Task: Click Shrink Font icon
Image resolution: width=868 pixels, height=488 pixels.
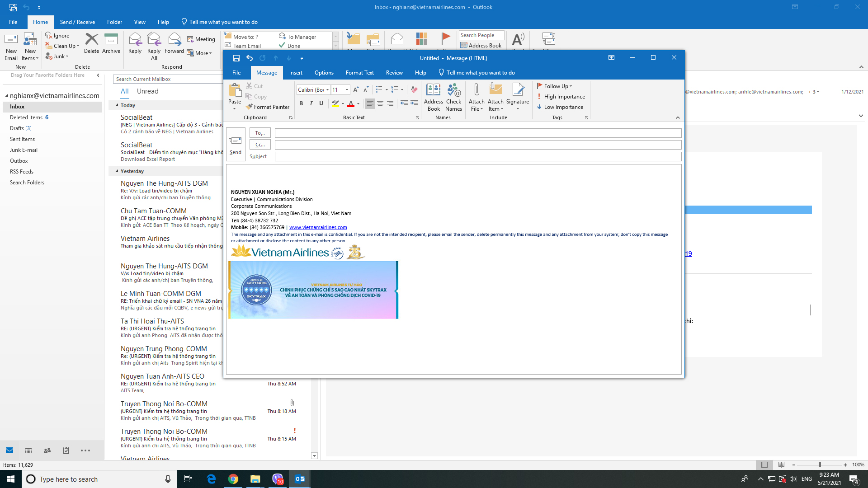Action: tap(366, 89)
